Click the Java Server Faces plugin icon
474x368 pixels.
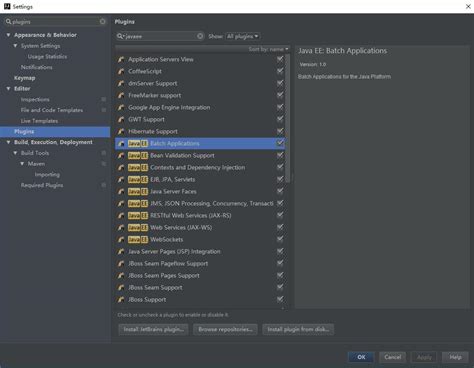click(x=121, y=191)
